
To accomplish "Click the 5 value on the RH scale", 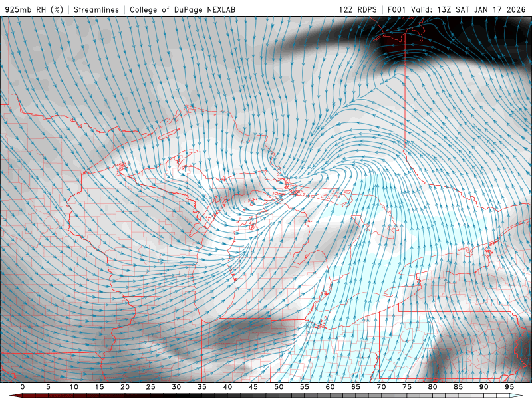I will (48, 387).
